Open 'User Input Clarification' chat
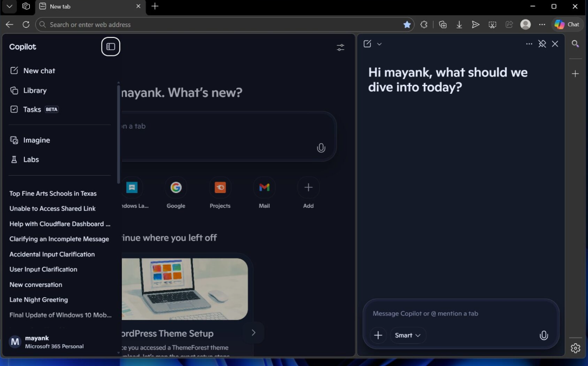The height and width of the screenshot is (366, 588). [x=43, y=269]
